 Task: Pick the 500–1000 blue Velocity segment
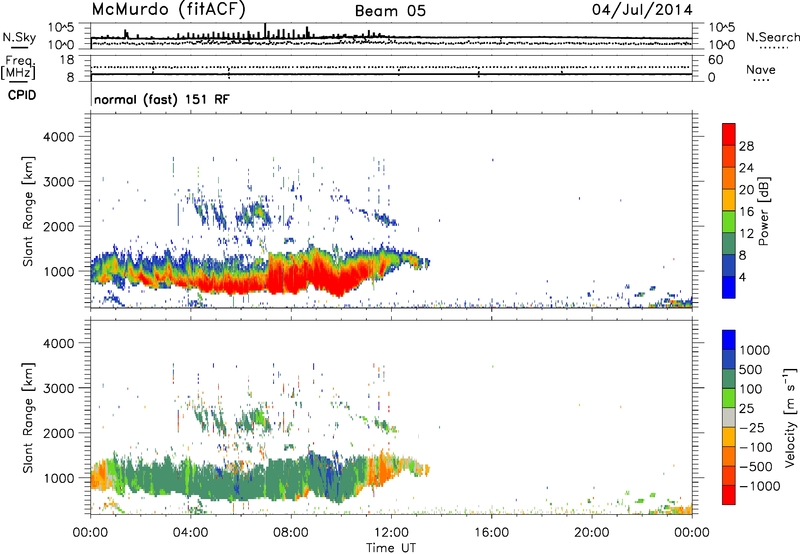[x=729, y=359]
